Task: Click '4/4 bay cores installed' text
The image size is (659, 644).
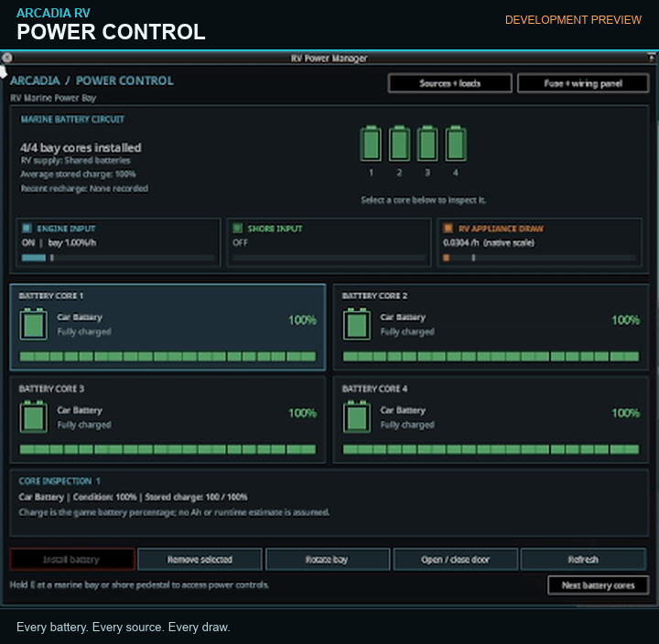Action: [x=81, y=147]
